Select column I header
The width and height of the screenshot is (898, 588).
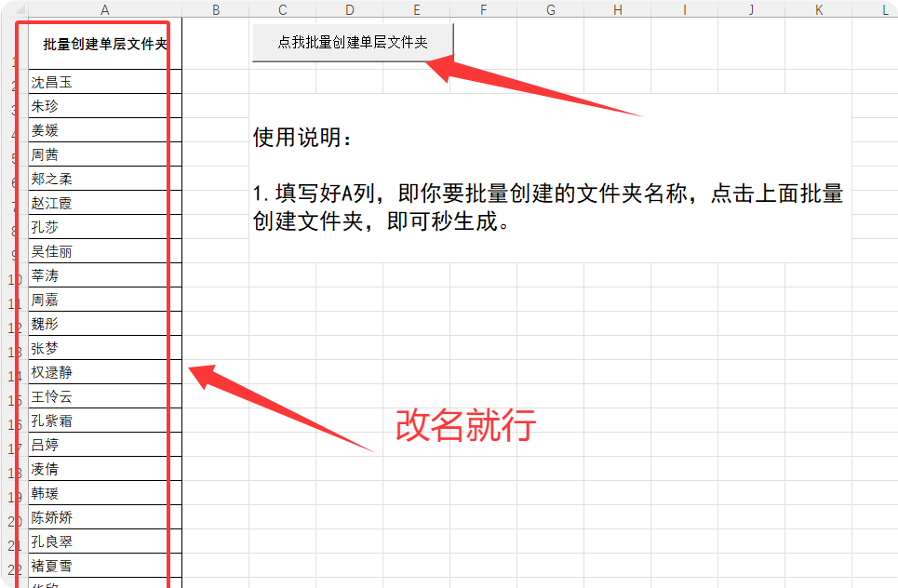coord(684,9)
